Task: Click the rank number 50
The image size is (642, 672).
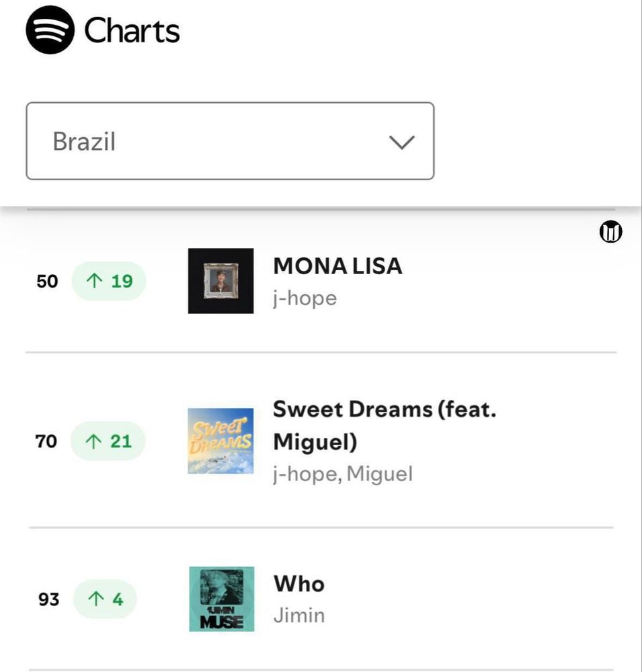Action: tap(47, 281)
